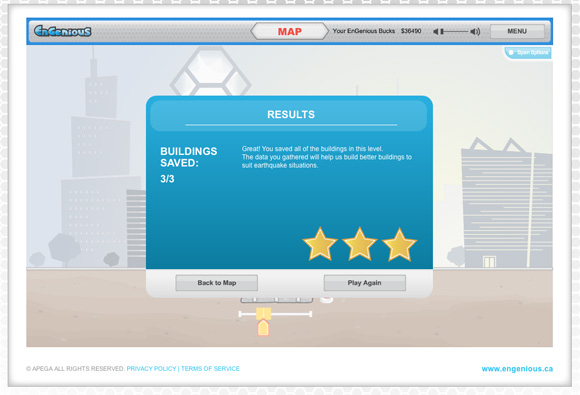
Task: Visit the www.engenious.ca link
Action: tap(517, 369)
